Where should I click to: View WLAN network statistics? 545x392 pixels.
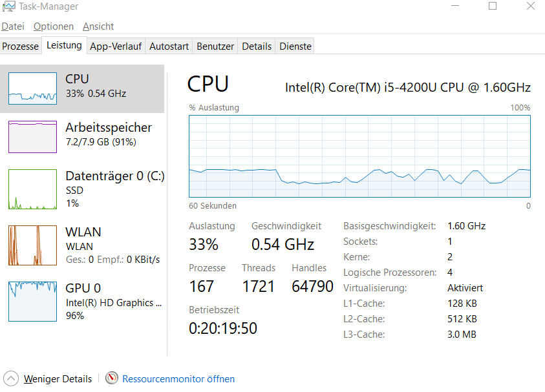tap(82, 245)
